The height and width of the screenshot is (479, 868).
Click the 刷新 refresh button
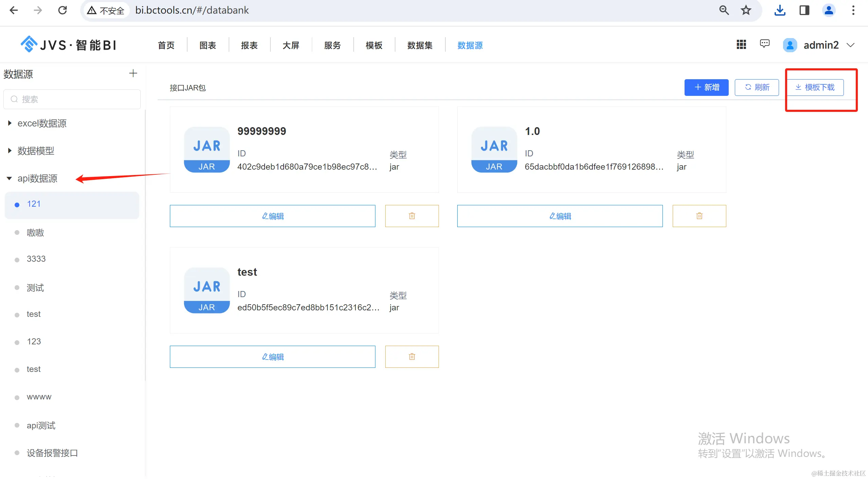[757, 87]
